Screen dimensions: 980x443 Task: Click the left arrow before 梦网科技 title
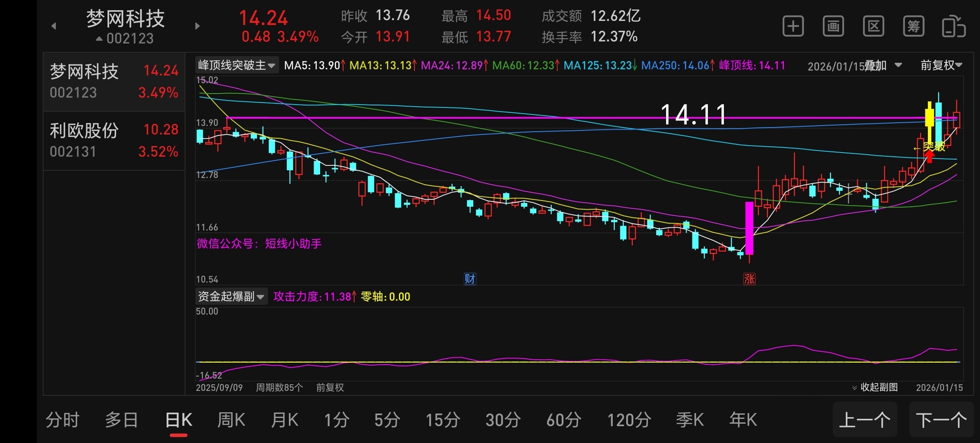(54, 26)
